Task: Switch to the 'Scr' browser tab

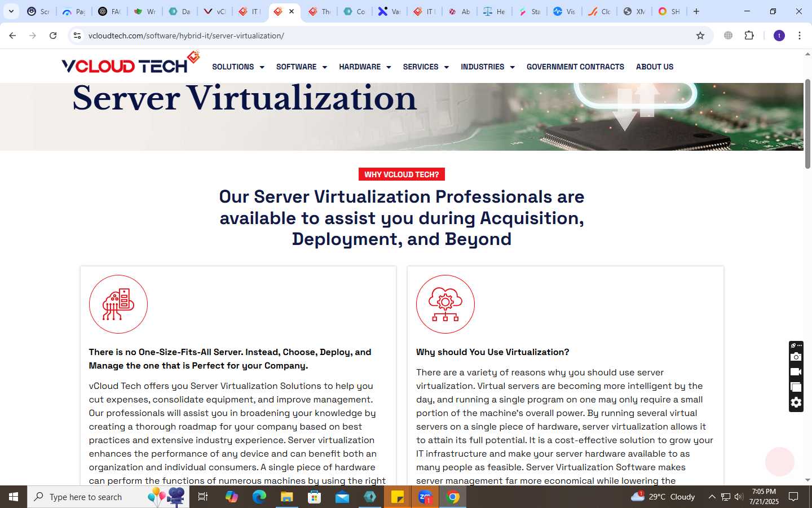Action: (38, 11)
